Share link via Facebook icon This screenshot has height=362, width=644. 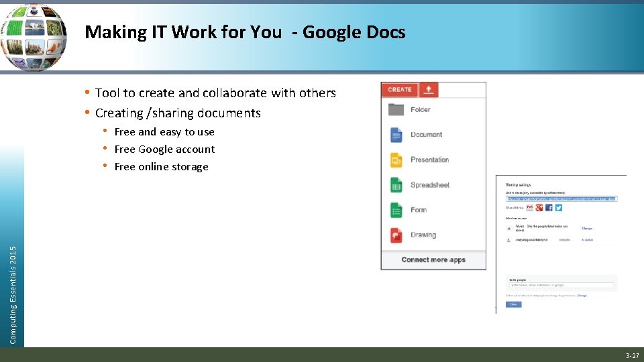click(549, 208)
